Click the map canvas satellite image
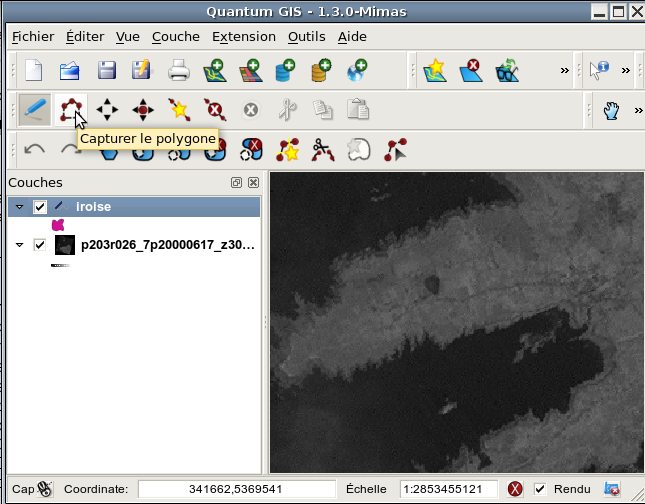 [x=457, y=323]
